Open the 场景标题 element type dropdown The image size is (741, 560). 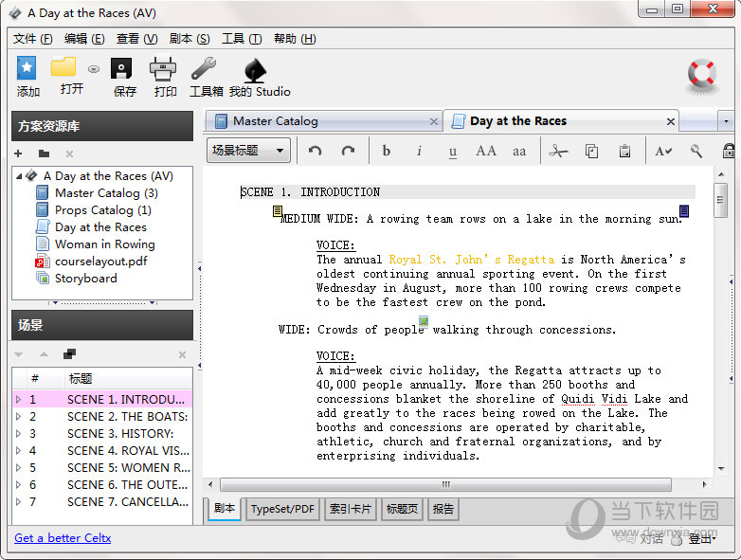click(x=248, y=151)
